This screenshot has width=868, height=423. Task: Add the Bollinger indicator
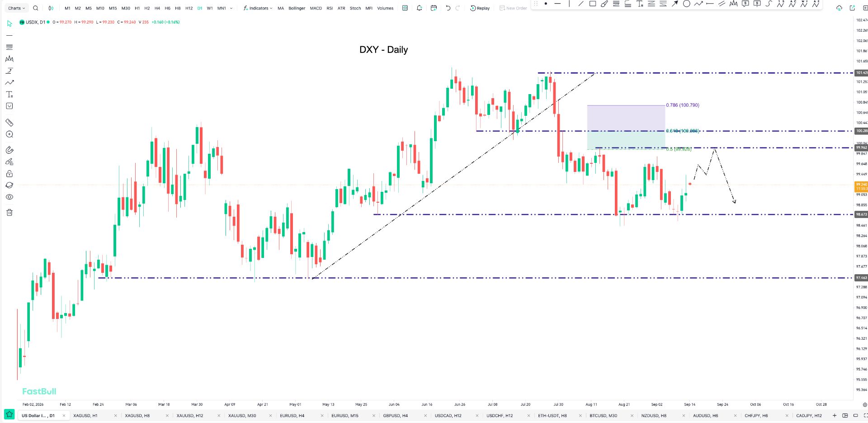coord(297,8)
